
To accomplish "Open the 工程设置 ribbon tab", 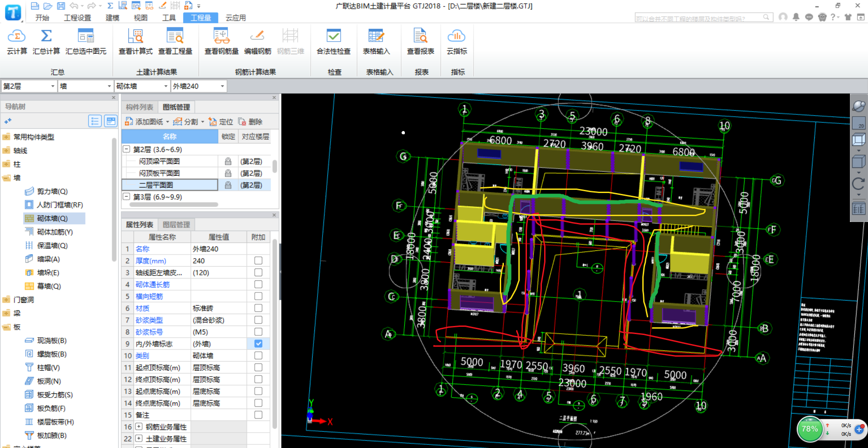I will pos(77,18).
